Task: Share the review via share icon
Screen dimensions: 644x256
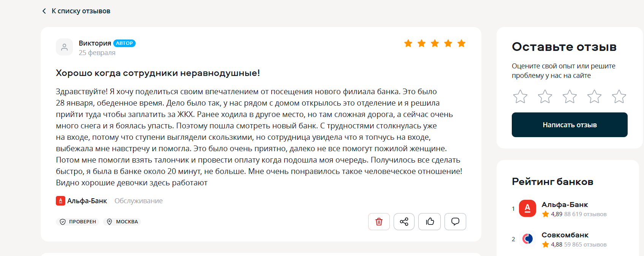Action: point(404,221)
